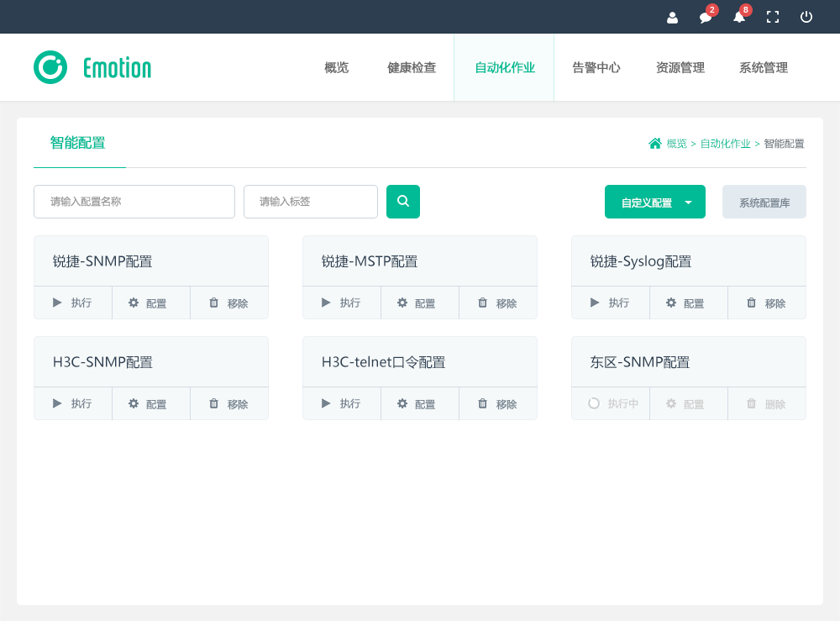Click the green search magnifier button

(403, 202)
